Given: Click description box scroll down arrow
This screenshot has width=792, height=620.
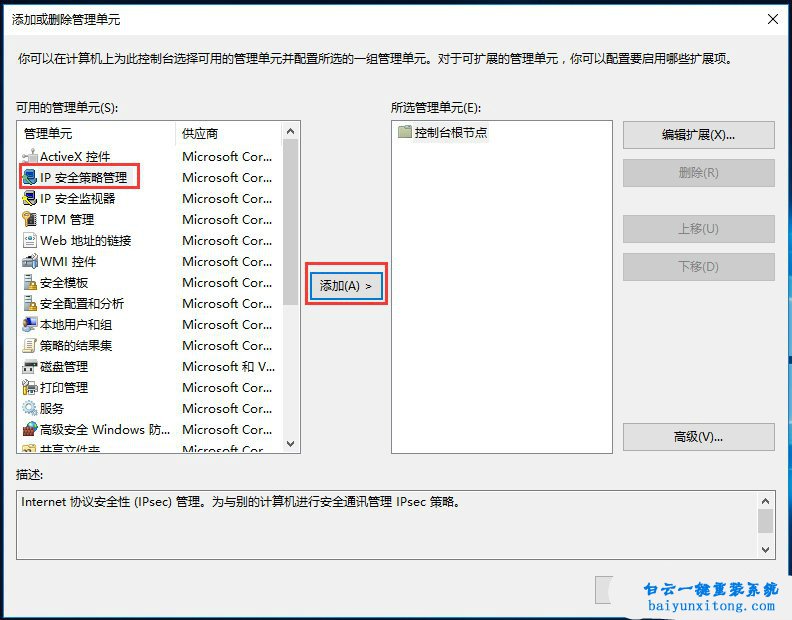Looking at the screenshot, I should point(765,549).
